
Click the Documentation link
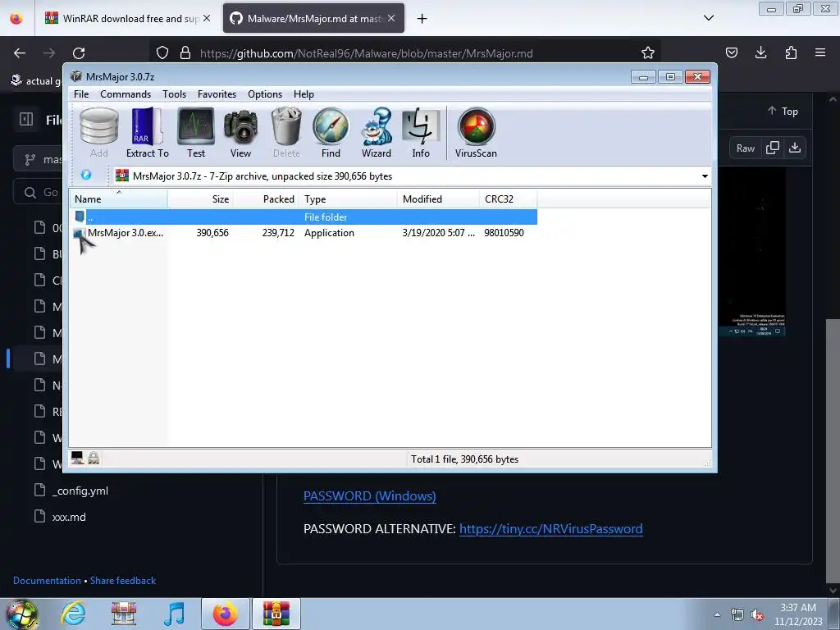point(47,581)
